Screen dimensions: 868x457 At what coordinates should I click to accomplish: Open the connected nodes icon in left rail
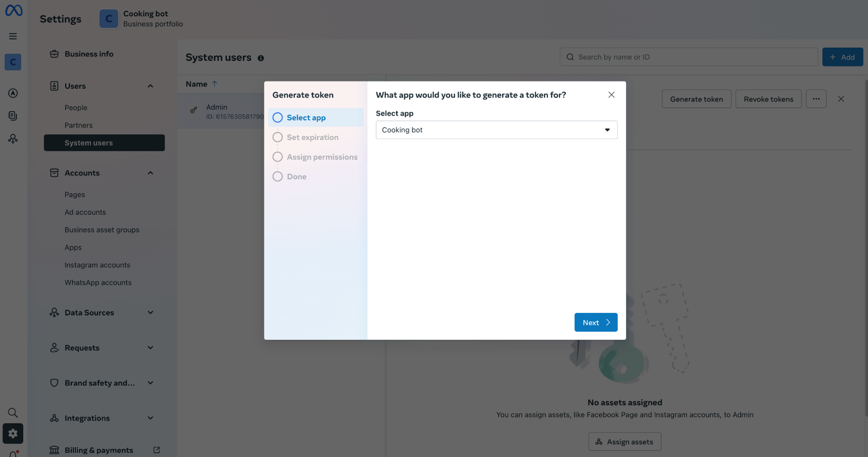click(13, 139)
